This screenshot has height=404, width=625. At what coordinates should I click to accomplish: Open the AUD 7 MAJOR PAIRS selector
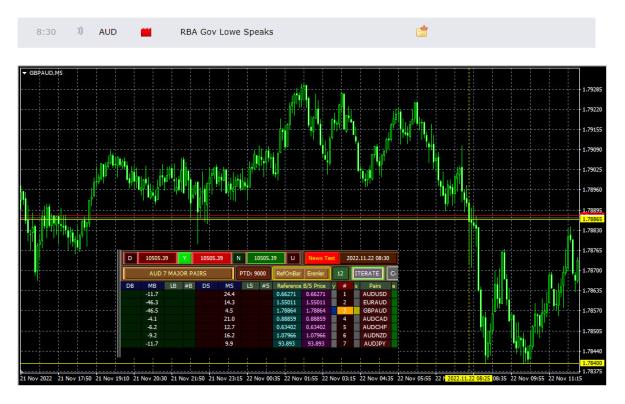pos(178,274)
